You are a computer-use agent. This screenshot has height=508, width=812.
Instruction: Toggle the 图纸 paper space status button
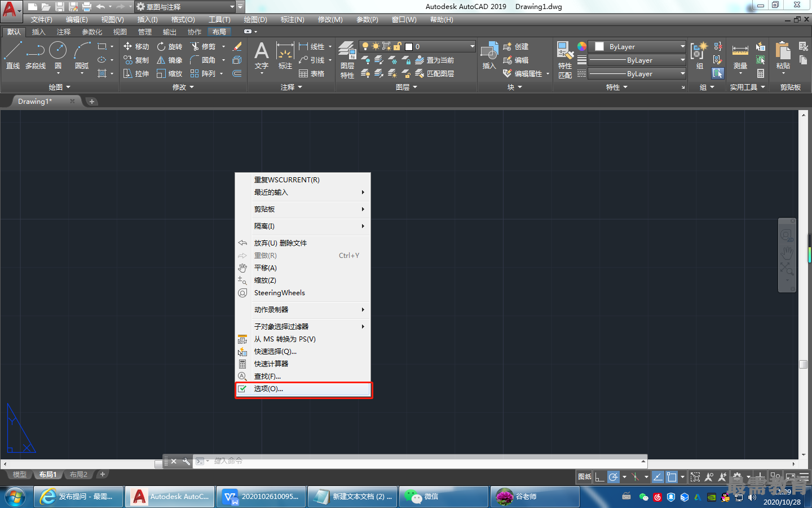coord(585,477)
